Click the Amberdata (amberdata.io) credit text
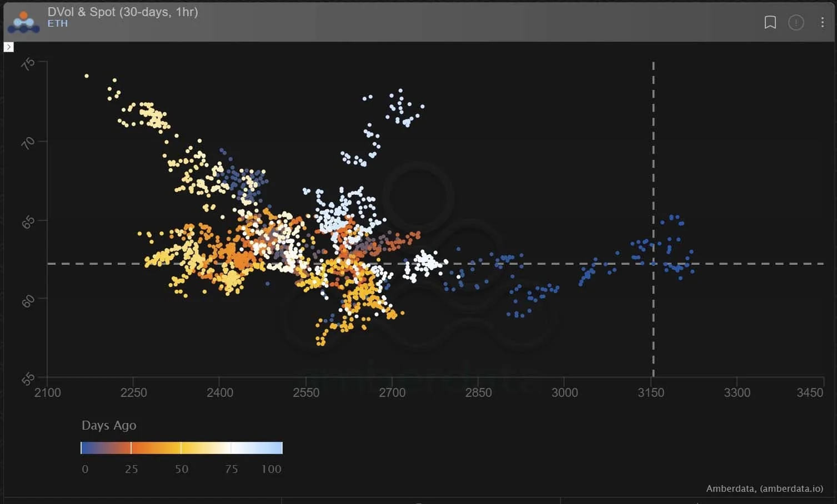The height and width of the screenshot is (504, 837). coord(764,488)
